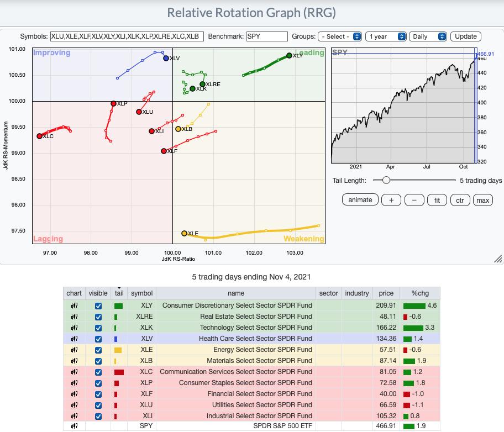Hide XLF from the graph

pos(98,394)
